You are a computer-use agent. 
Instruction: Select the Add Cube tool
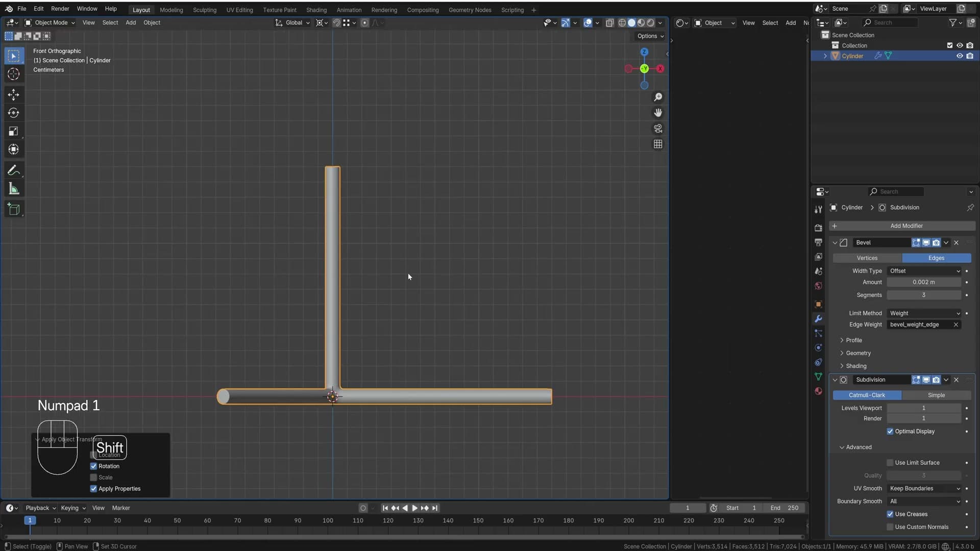(x=14, y=209)
